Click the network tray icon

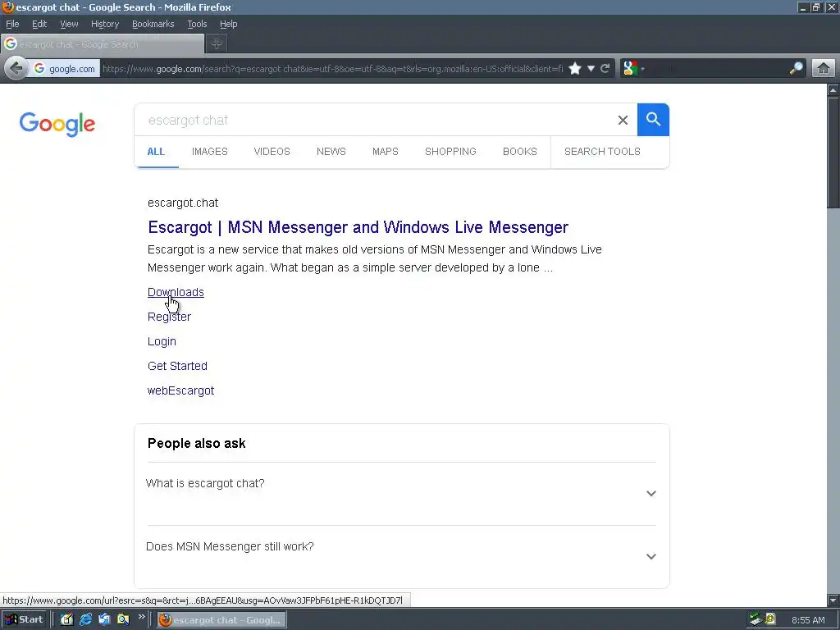(x=756, y=619)
